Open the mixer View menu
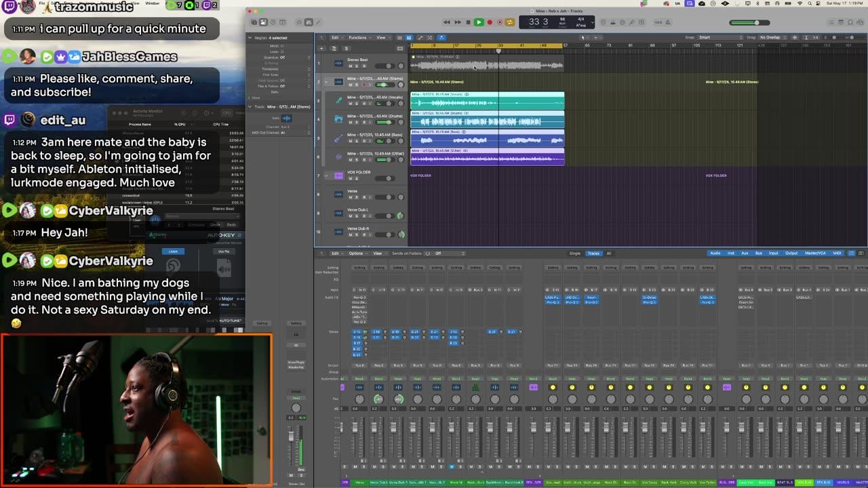The width and height of the screenshot is (868, 488). coord(378,253)
